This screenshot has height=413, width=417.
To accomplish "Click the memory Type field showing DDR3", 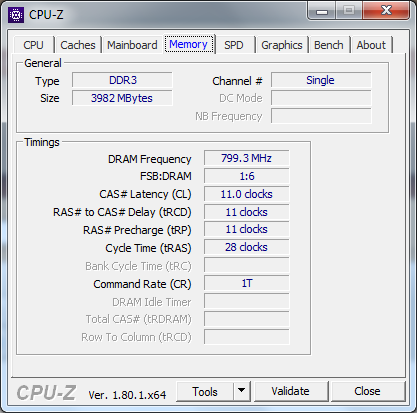I will coord(122,80).
